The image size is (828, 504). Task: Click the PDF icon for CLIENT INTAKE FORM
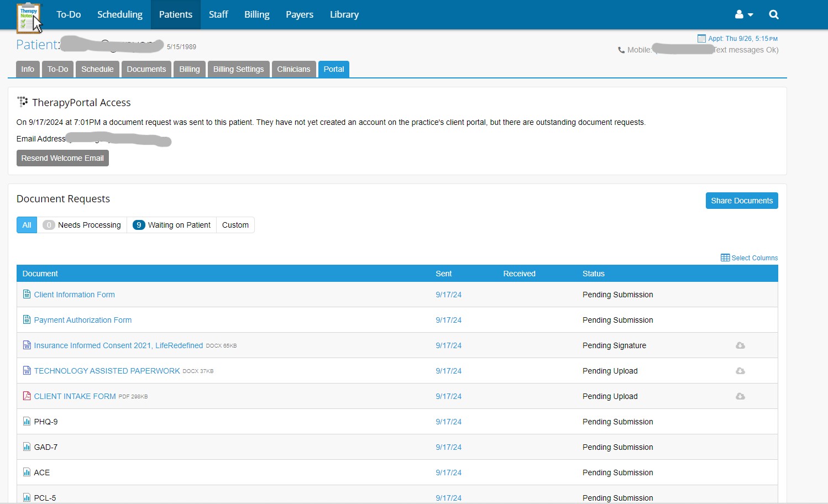[x=27, y=396]
